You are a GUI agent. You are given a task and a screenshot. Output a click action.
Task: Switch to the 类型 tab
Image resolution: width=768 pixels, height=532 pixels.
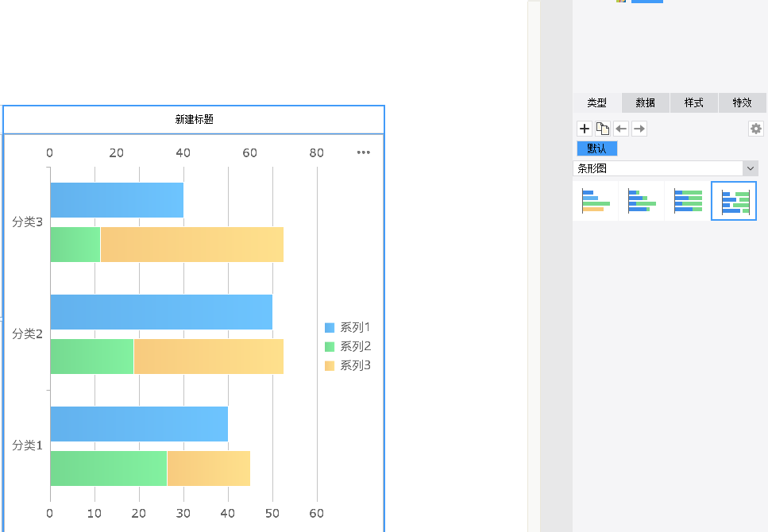click(x=597, y=103)
